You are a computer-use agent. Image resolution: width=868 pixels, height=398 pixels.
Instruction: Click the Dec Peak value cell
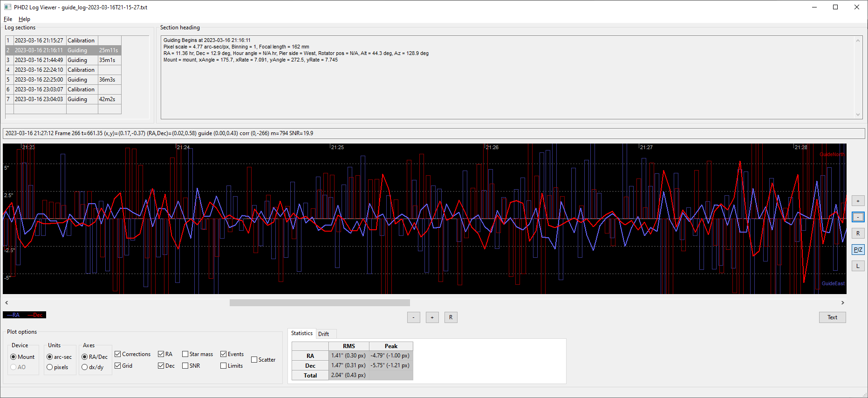390,365
